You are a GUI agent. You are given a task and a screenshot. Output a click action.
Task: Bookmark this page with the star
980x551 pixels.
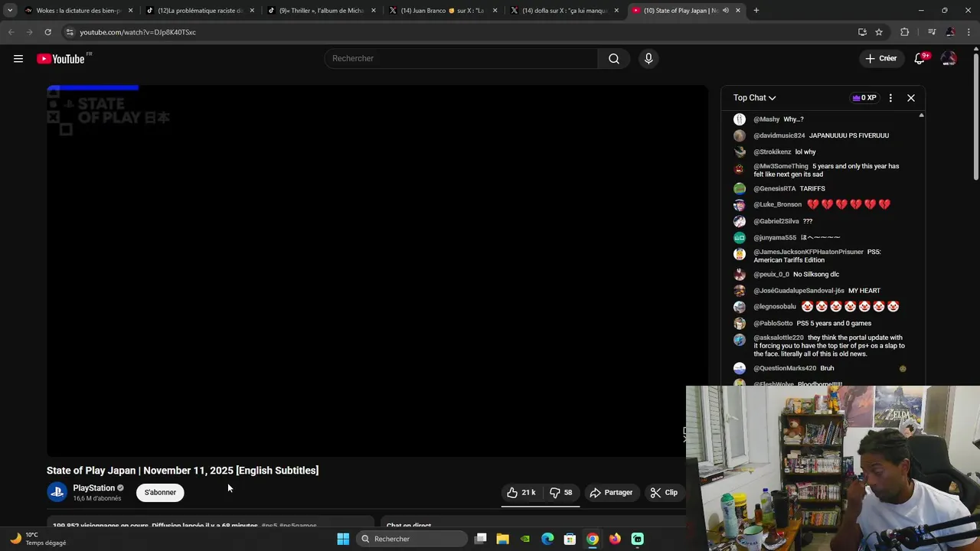point(879,32)
